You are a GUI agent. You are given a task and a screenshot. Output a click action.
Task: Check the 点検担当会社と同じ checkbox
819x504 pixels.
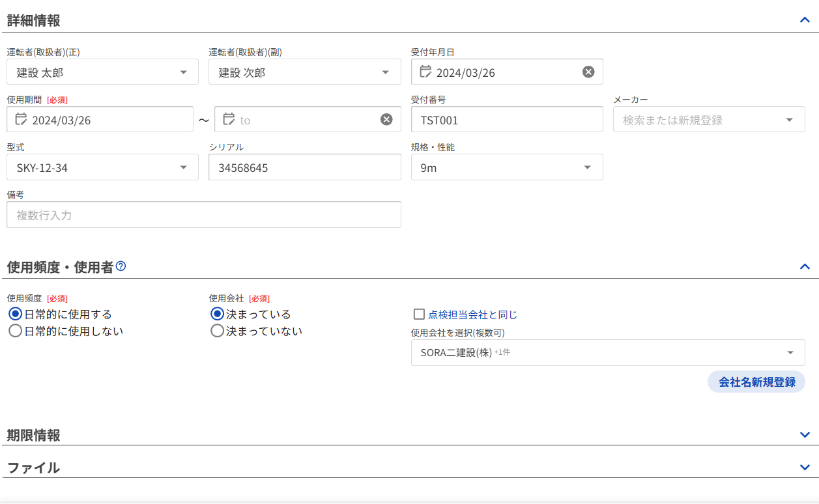coord(420,315)
